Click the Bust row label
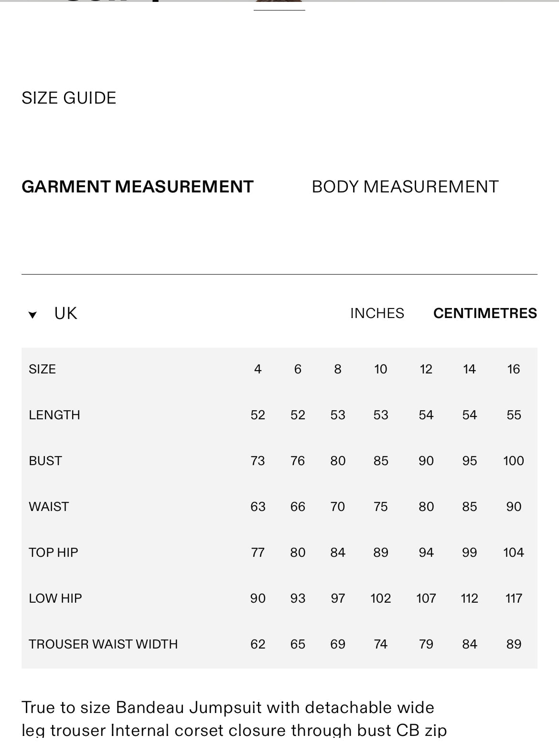 point(45,461)
